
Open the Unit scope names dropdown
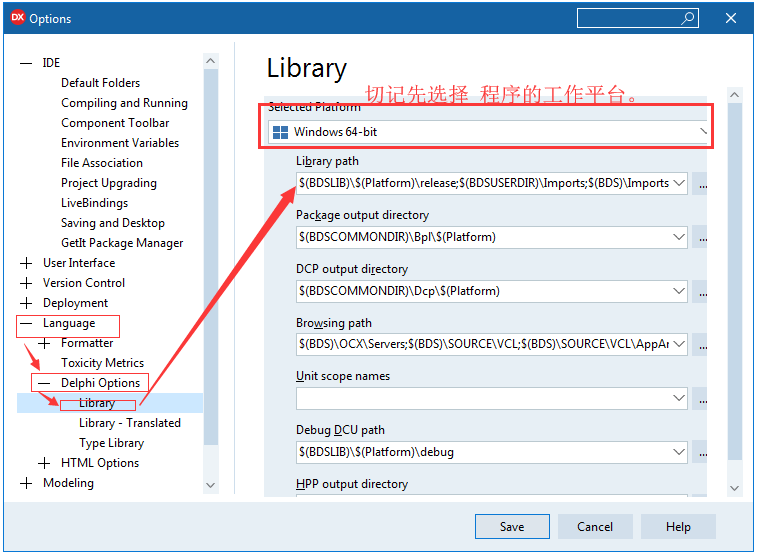coord(679,398)
